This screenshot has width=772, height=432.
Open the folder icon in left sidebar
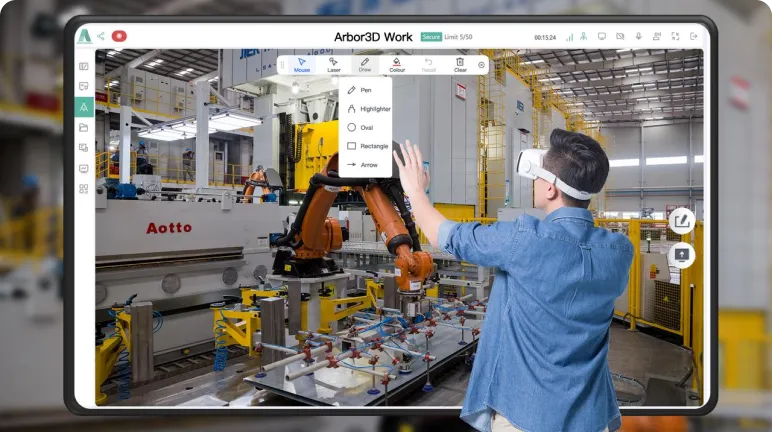tap(84, 128)
